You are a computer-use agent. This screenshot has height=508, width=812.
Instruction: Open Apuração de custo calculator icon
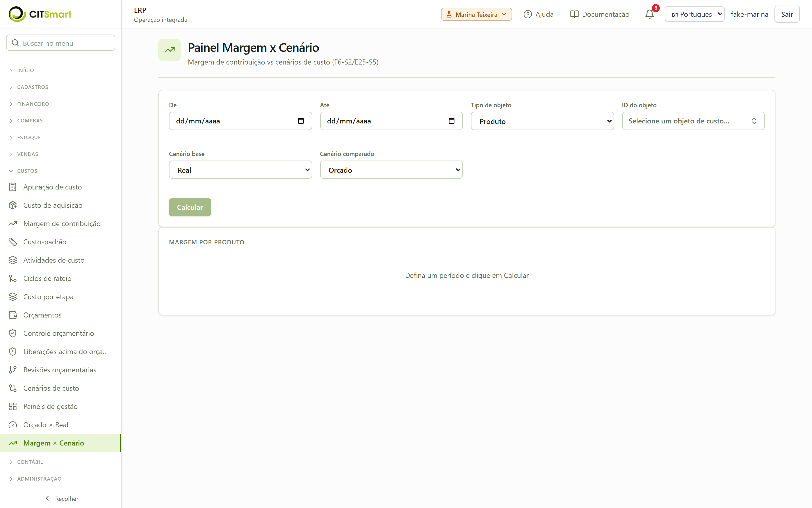tap(13, 187)
